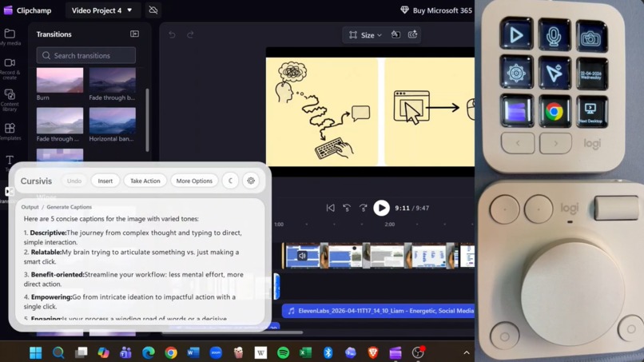Click Generate Captions in the breadcrumb

[69, 207]
